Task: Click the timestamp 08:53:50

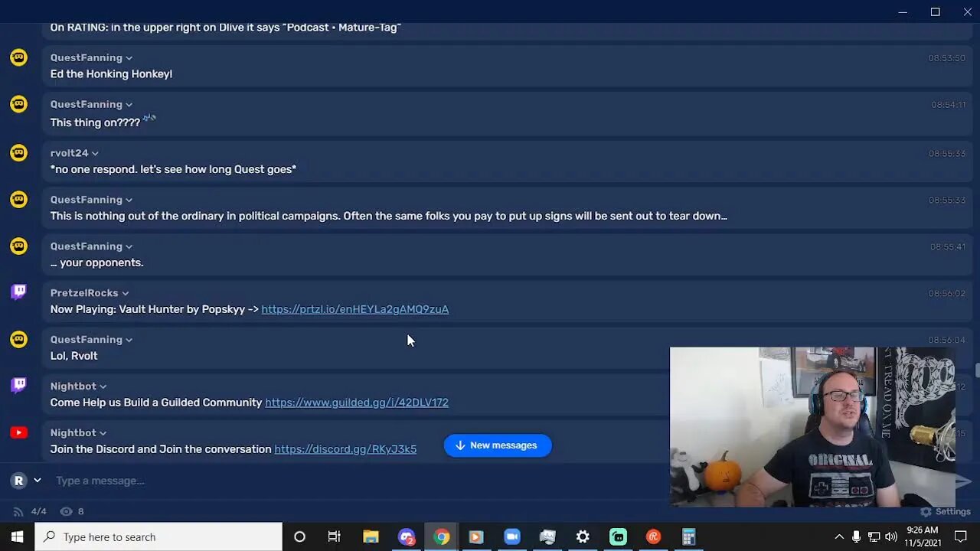Action: point(946,58)
